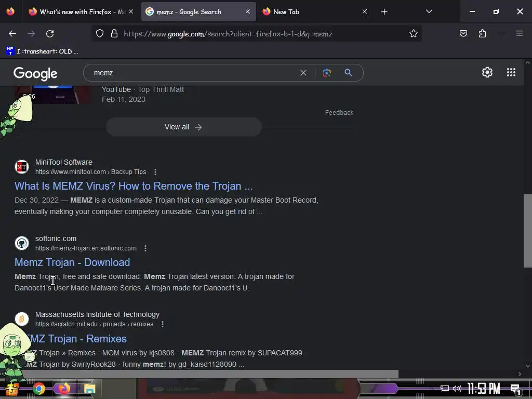The image size is (532, 399).
Task: Open options for MiniTool result
Action: tap(155, 172)
